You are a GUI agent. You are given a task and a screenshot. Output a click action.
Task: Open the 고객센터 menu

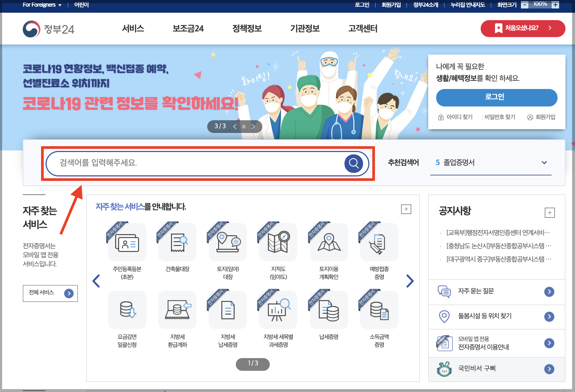point(362,28)
